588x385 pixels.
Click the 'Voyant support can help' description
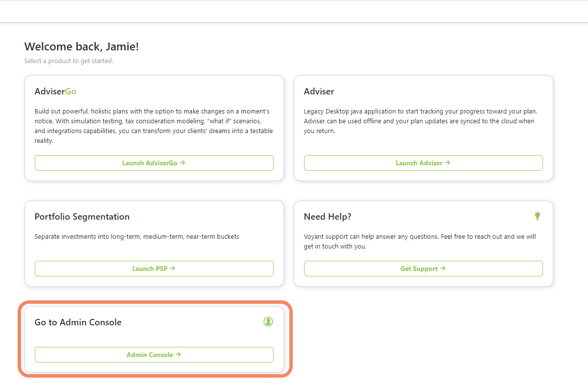click(420, 242)
